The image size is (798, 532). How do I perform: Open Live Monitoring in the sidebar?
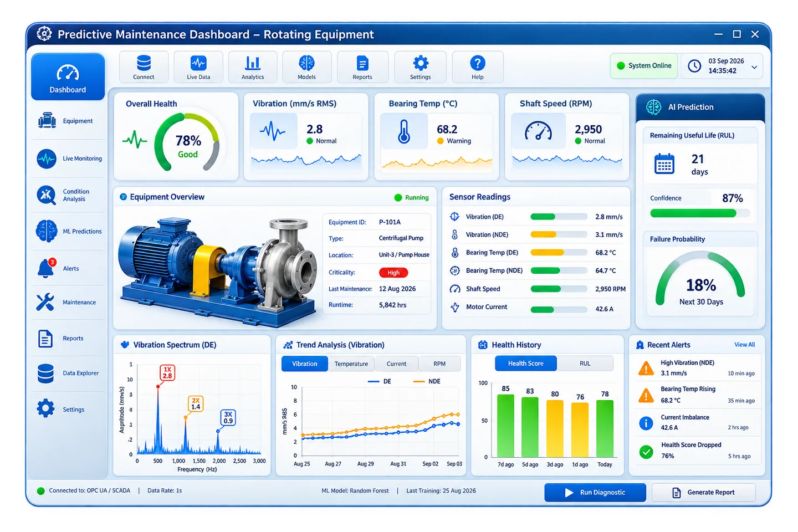tap(68, 158)
